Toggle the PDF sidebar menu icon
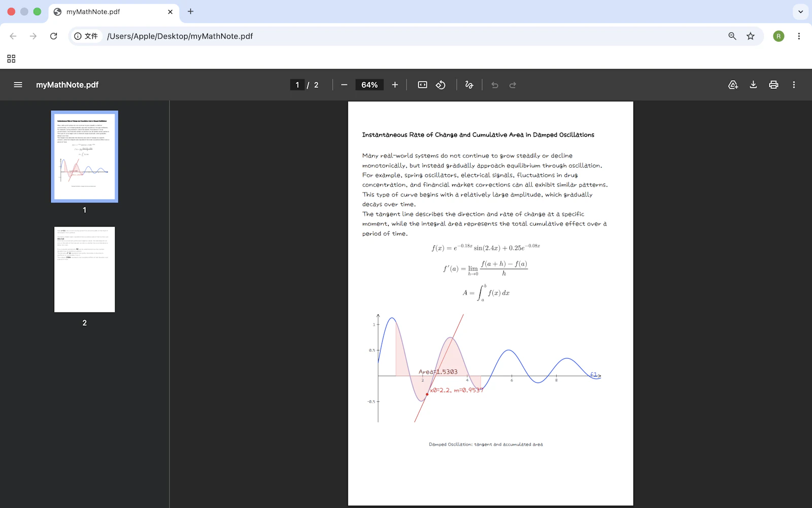The image size is (812, 508). pos(18,85)
